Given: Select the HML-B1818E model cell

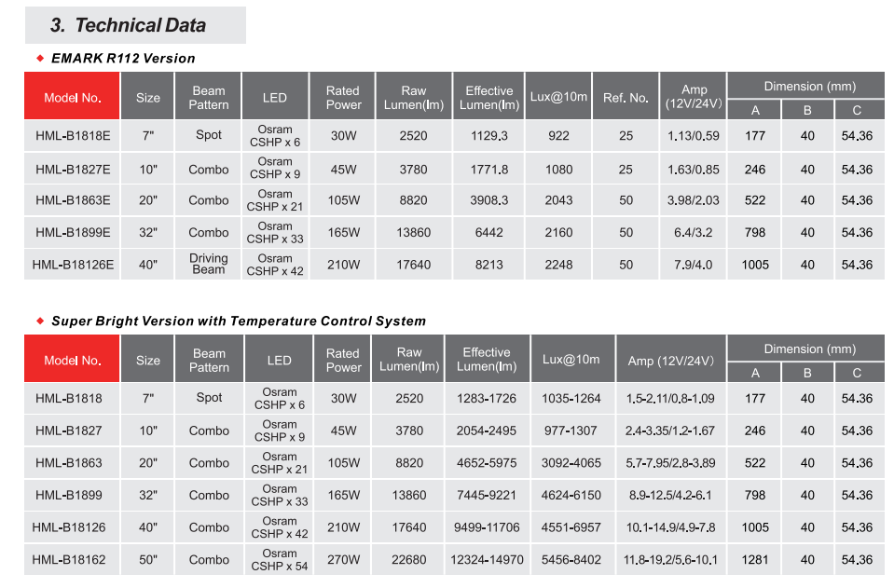Looking at the screenshot, I should click(73, 136).
